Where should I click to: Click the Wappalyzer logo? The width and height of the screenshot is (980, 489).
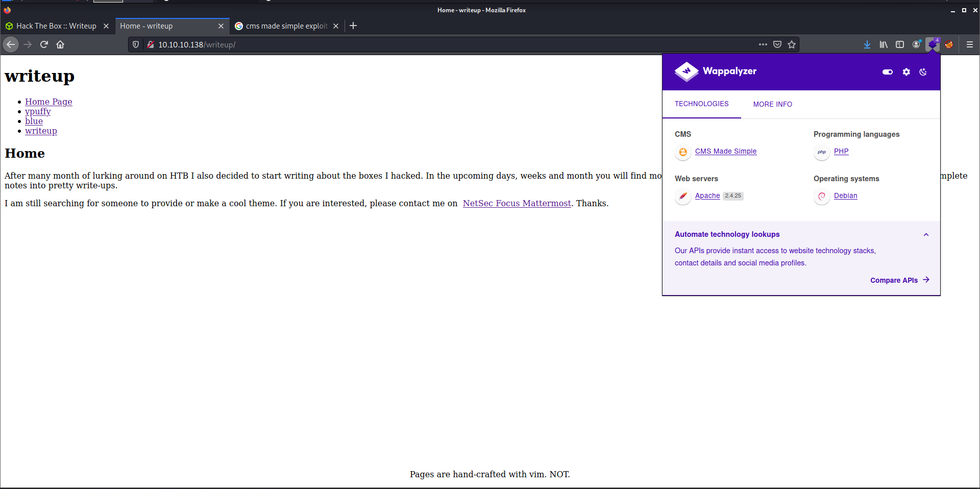[716, 71]
